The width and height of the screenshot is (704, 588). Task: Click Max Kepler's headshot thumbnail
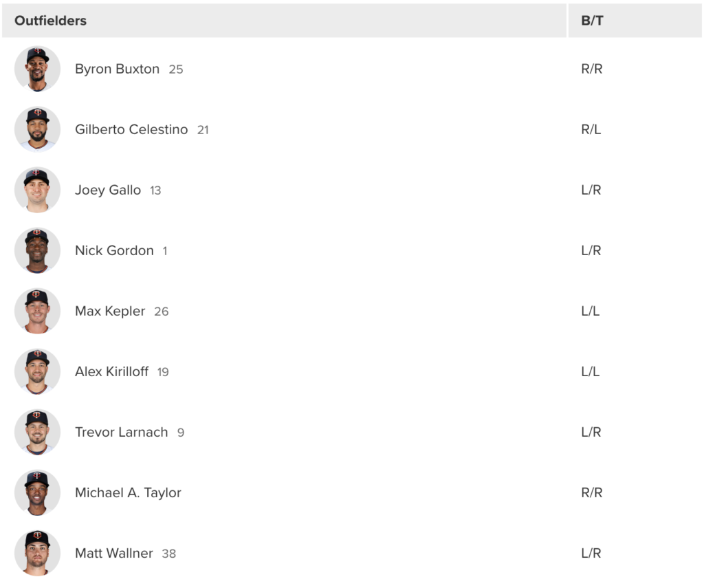pyautogui.click(x=37, y=311)
